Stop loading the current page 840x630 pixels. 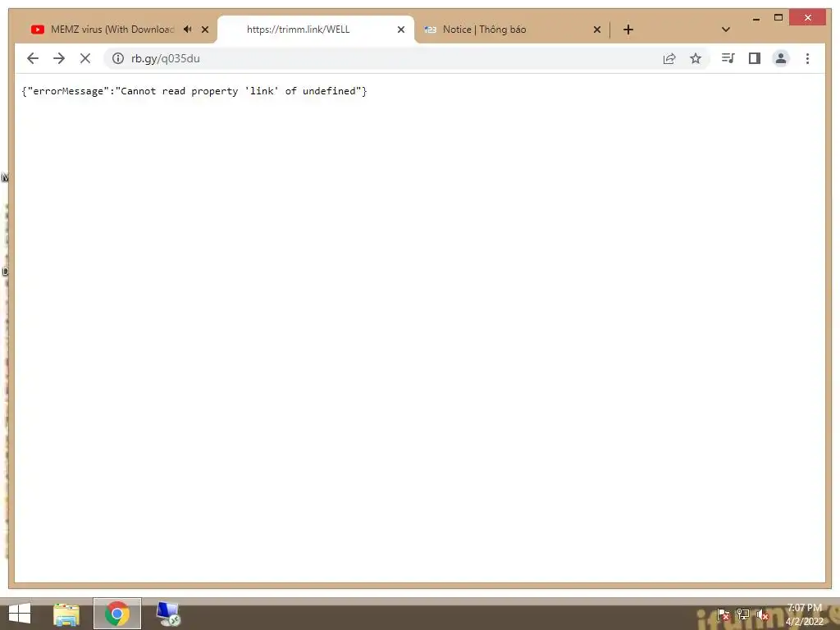coord(85,58)
